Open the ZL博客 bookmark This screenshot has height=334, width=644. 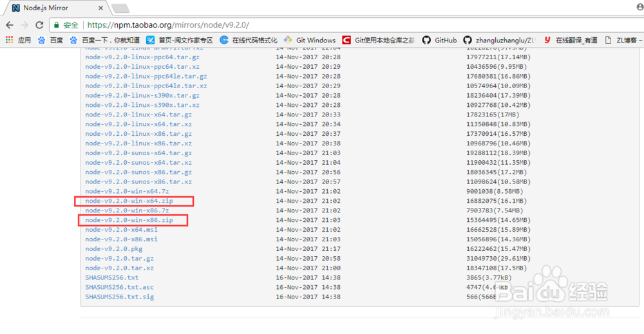click(x=623, y=40)
